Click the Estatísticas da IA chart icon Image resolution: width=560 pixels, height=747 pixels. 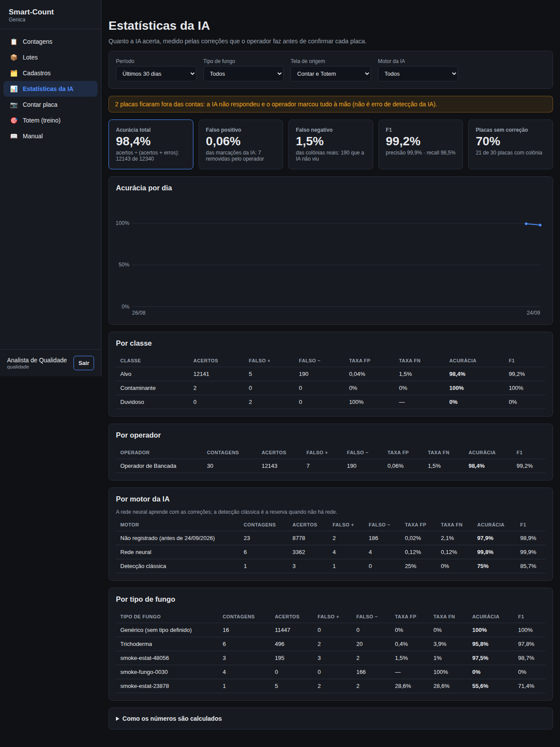coord(14,89)
